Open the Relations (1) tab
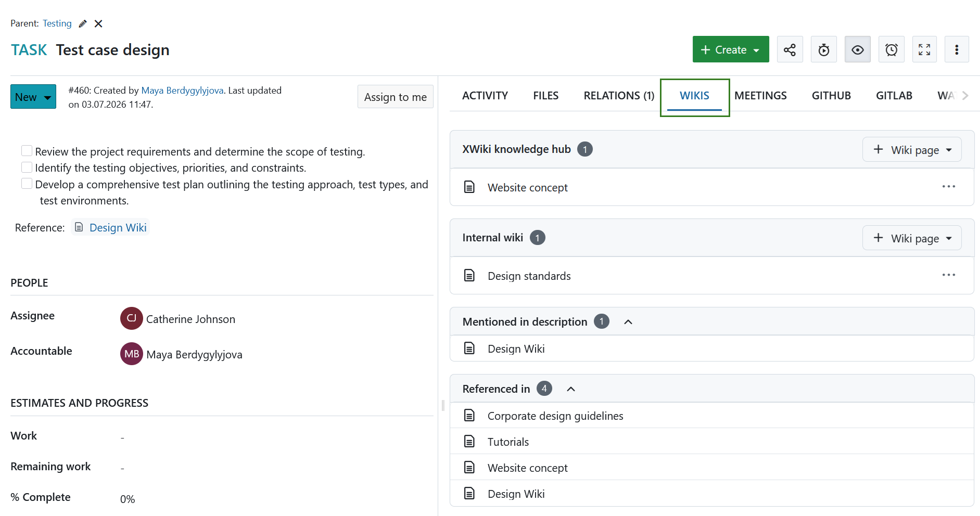 pos(619,96)
